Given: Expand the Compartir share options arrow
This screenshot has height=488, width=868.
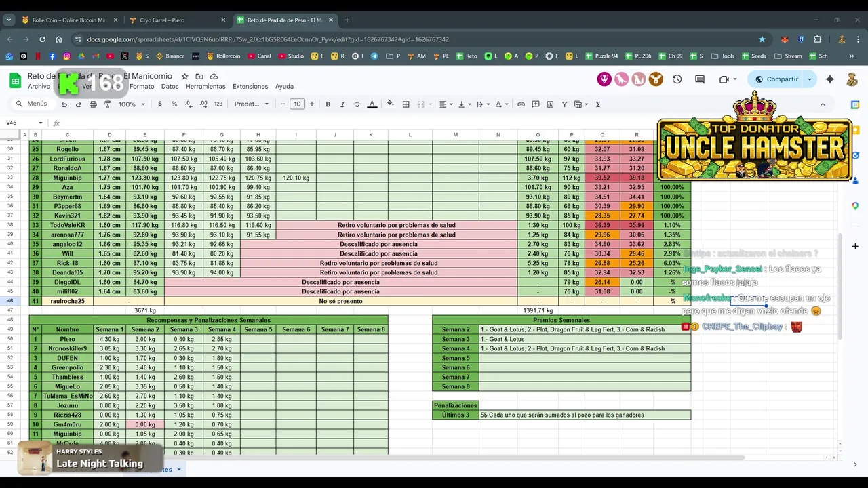Looking at the screenshot, I should 809,79.
